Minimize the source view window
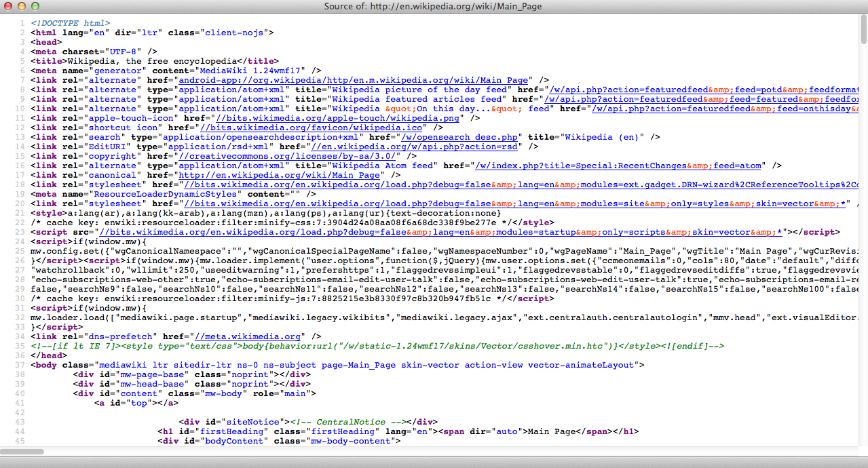 pos(21,6)
